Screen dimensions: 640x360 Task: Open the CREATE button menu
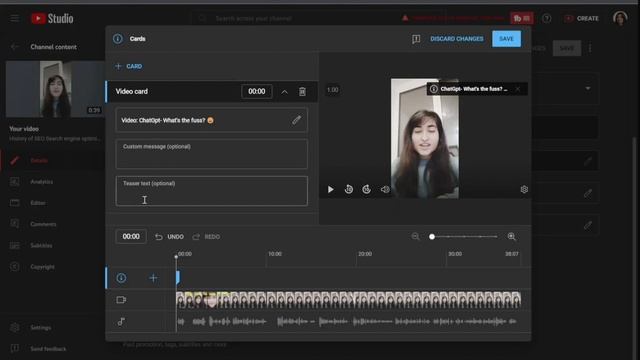(582, 18)
